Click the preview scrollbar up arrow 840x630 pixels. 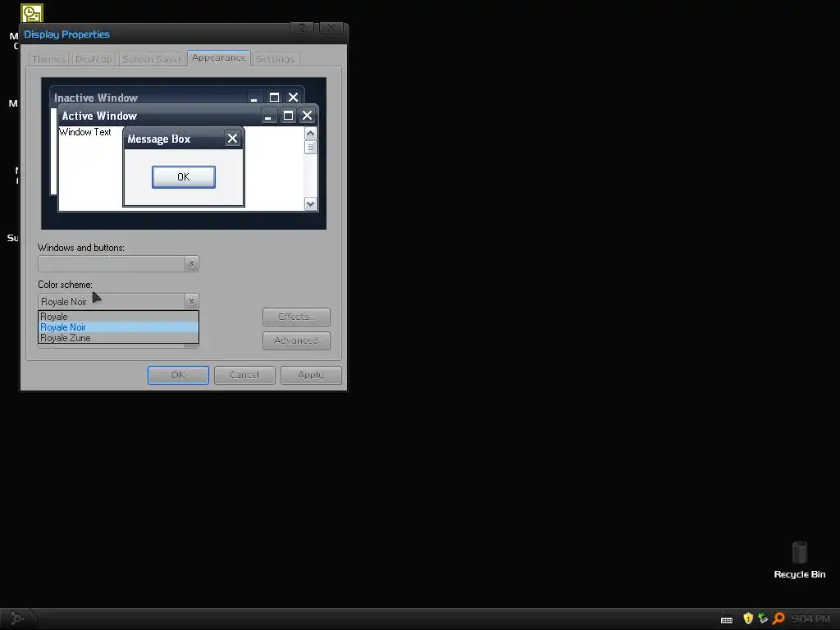pyautogui.click(x=310, y=133)
